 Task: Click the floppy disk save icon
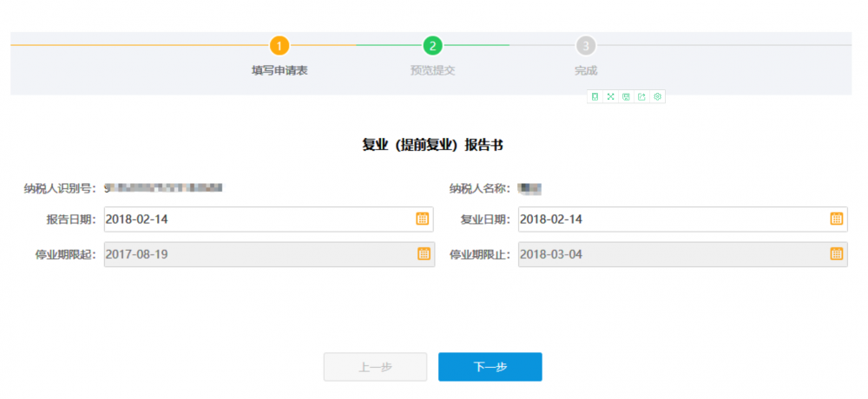pyautogui.click(x=626, y=97)
